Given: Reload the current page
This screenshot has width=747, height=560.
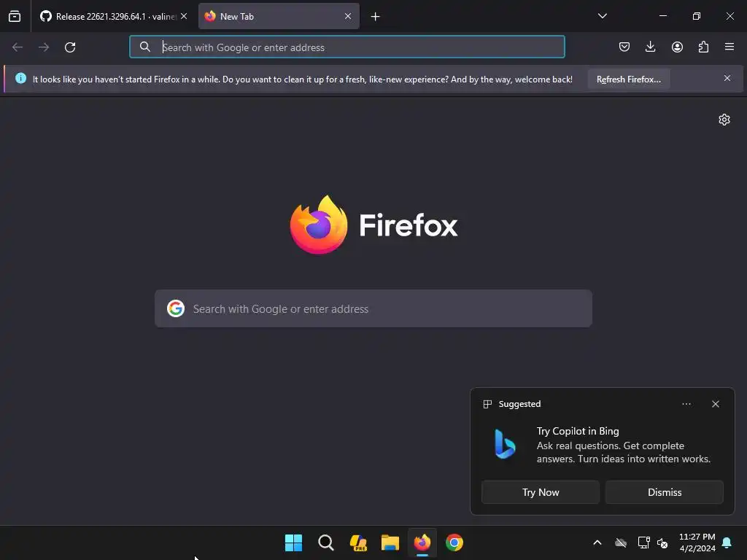Looking at the screenshot, I should pyautogui.click(x=70, y=47).
